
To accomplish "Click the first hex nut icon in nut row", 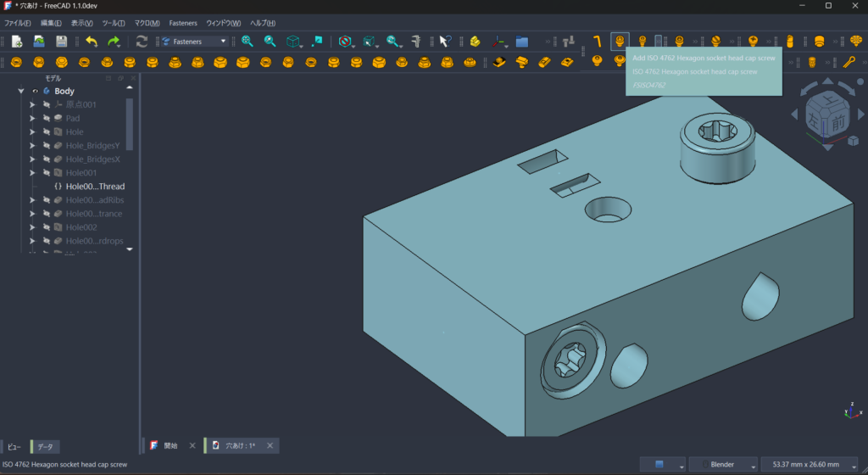I will tap(17, 62).
